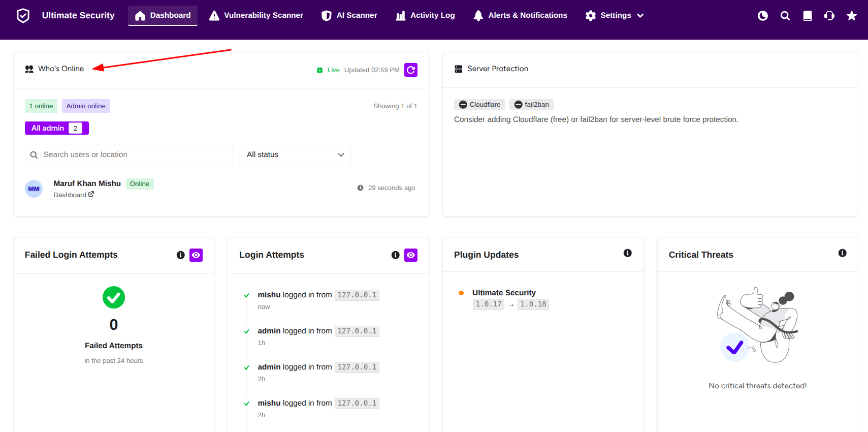Click the Server Protection icon
Image resolution: width=868 pixels, height=432 pixels.
click(458, 69)
